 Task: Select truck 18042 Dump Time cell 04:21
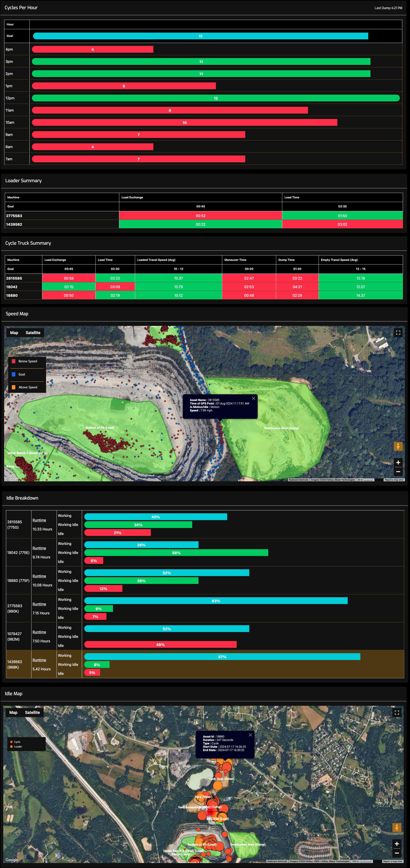click(297, 287)
